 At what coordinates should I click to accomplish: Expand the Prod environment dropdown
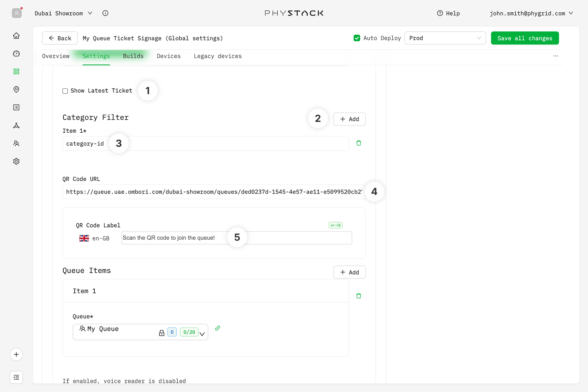pos(445,38)
